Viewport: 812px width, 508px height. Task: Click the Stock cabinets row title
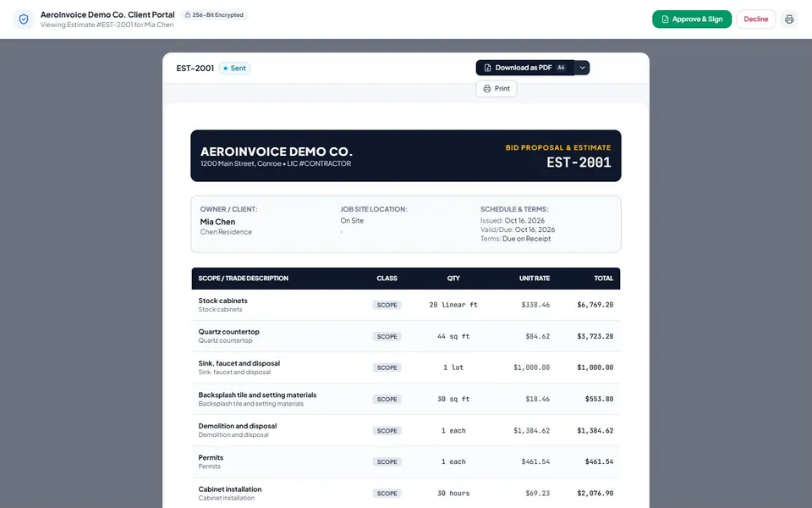(x=222, y=301)
